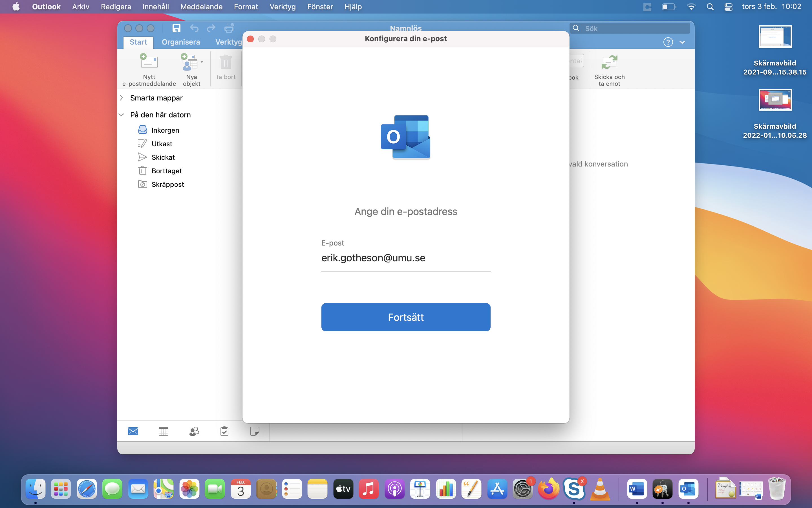Click the Sök search field
Screen dimensions: 812x508
coord(630,29)
